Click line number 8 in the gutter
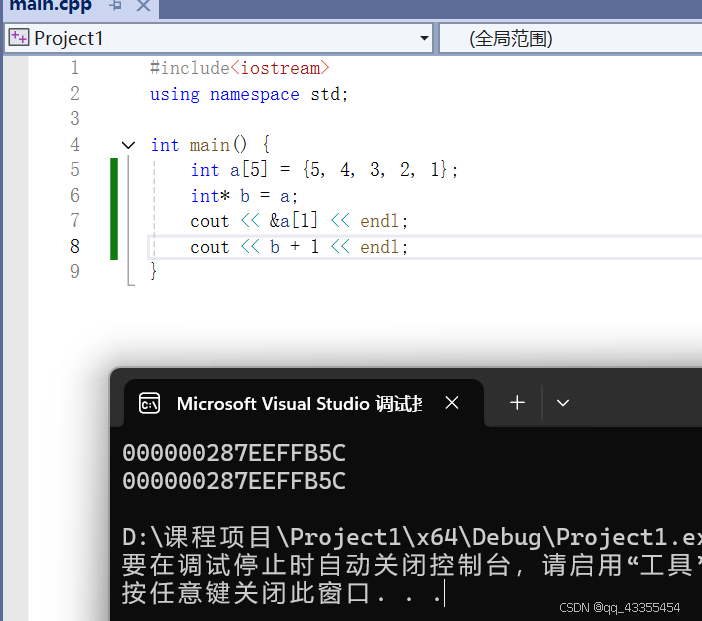The height and width of the screenshot is (621, 702). point(75,246)
